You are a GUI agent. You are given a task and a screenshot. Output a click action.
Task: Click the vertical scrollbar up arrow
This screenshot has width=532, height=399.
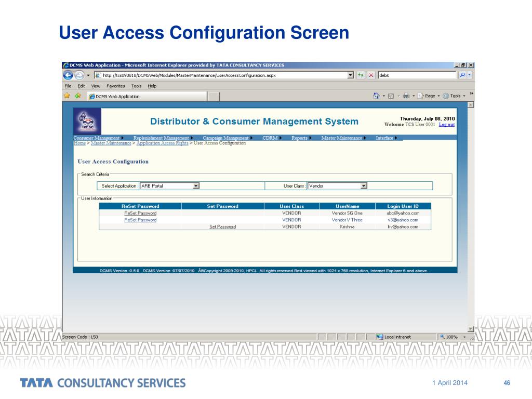(471, 105)
